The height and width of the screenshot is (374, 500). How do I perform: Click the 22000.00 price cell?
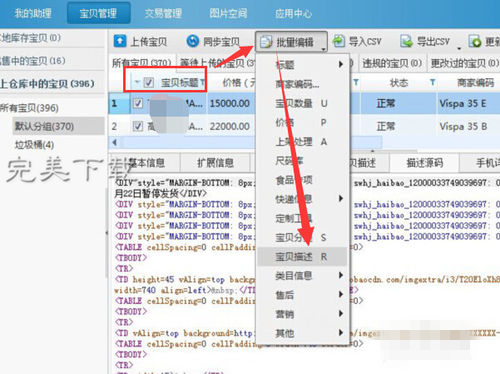pos(230,126)
